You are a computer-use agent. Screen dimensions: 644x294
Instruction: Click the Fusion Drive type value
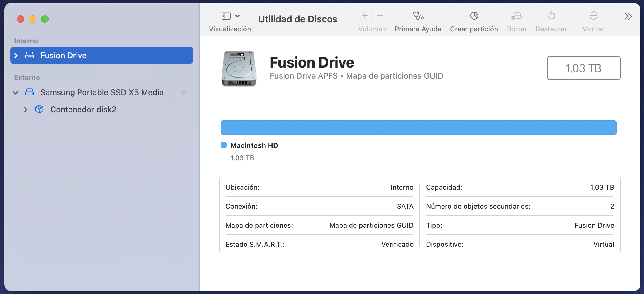[x=594, y=225]
